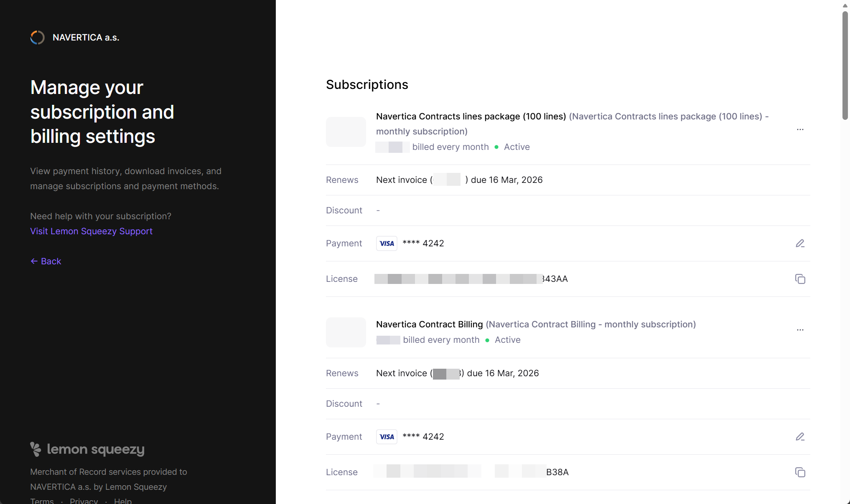The image size is (850, 504).
Task: Open the Privacy page
Action: pos(84,500)
